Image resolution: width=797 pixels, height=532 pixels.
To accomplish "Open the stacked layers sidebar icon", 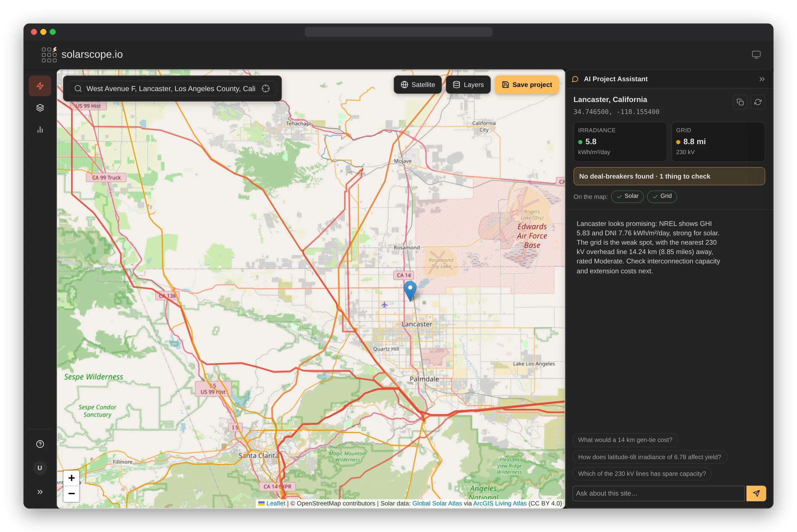I will pos(40,108).
